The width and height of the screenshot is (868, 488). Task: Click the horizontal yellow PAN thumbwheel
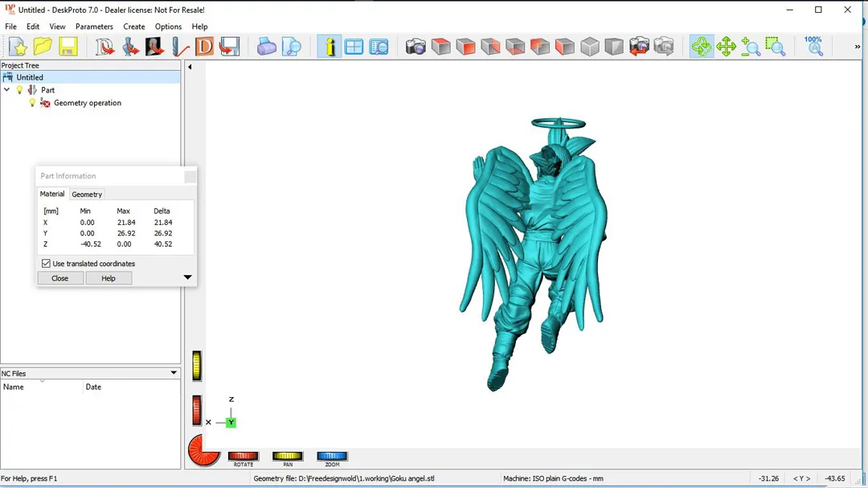287,456
